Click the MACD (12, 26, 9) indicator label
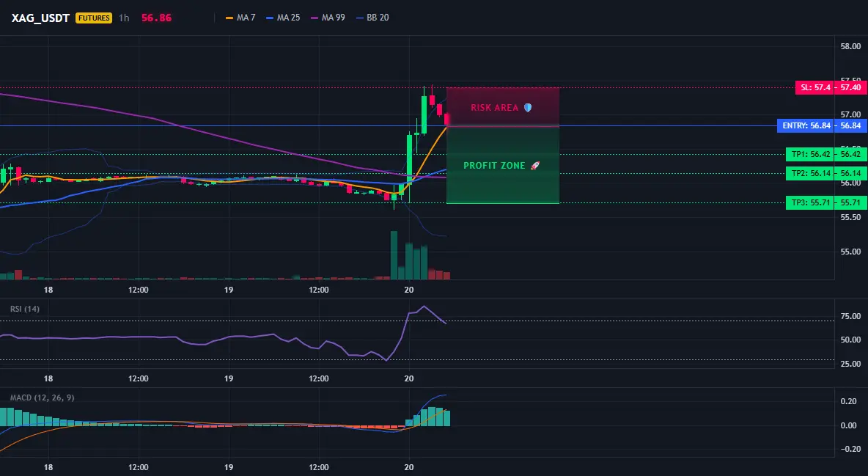The width and height of the screenshot is (868, 476). [42, 398]
